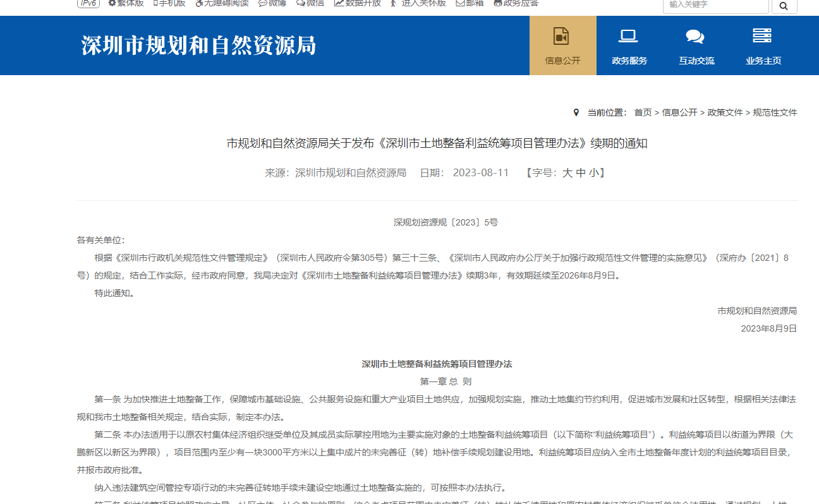Click the search magnifier button
The image size is (819, 504).
(x=784, y=6)
